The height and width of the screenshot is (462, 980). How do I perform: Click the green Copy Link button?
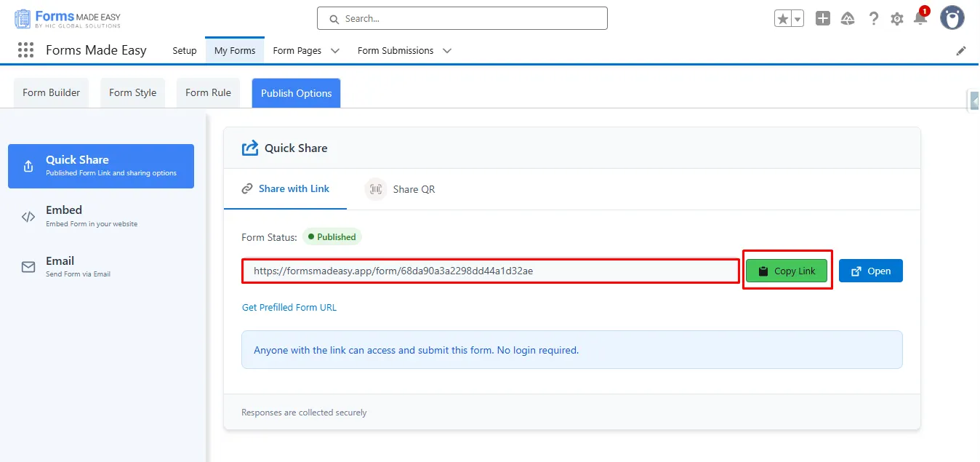787,271
